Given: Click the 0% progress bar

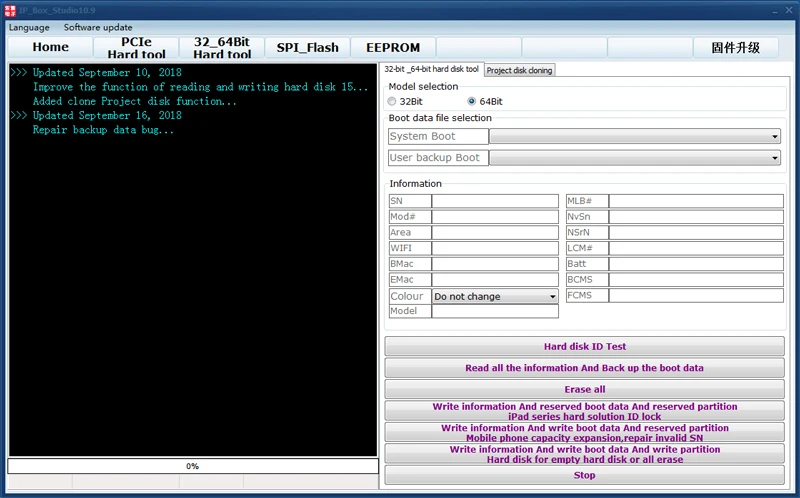Looking at the screenshot, I should tap(193, 466).
